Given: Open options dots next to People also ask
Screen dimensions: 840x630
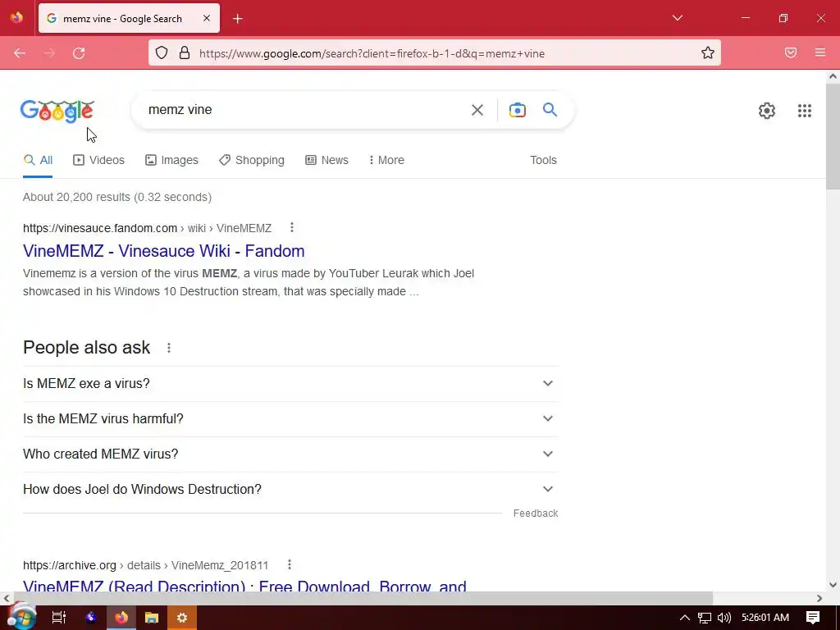Looking at the screenshot, I should (x=169, y=348).
